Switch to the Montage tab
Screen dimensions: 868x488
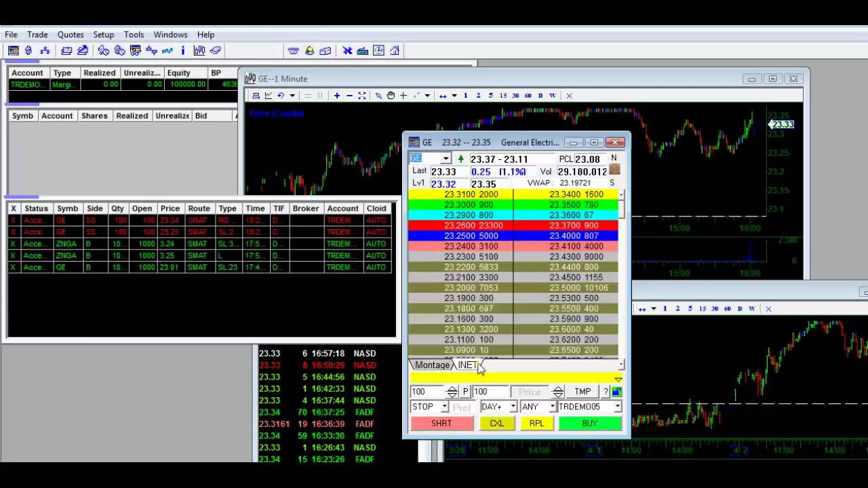coord(432,365)
